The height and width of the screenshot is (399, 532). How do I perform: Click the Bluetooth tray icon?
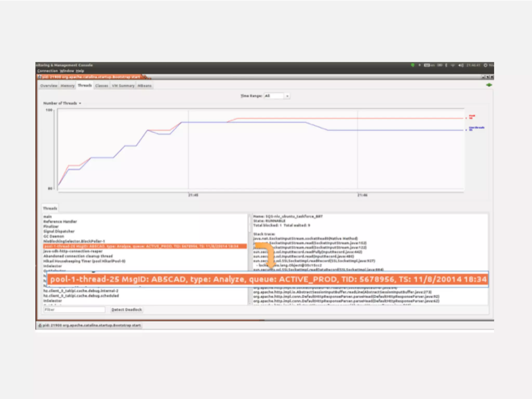[x=446, y=65]
